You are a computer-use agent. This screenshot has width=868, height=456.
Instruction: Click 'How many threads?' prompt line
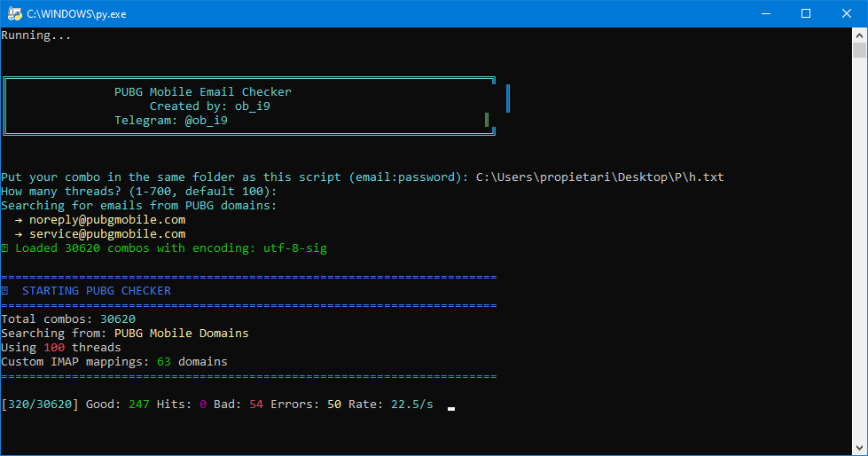[139, 192]
